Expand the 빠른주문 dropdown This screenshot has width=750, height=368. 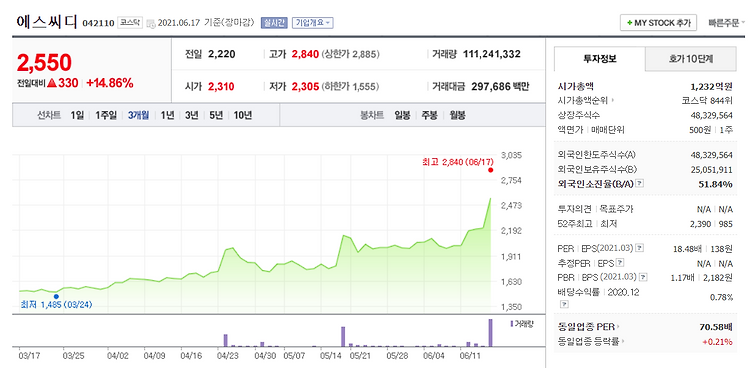726,22
